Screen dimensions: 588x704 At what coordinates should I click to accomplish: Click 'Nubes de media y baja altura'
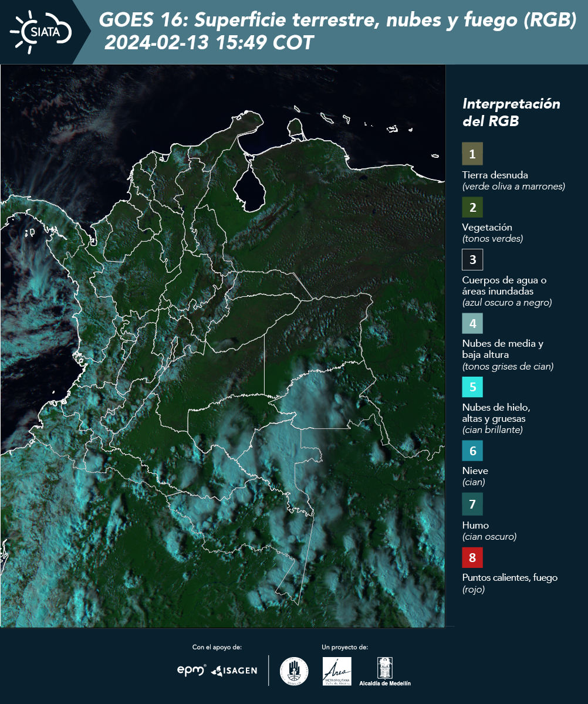503,349
